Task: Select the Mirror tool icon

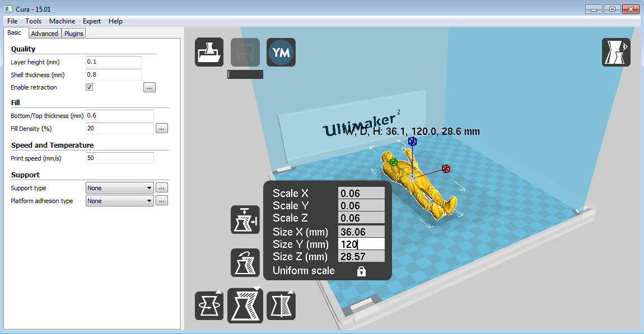Action: click(x=281, y=306)
